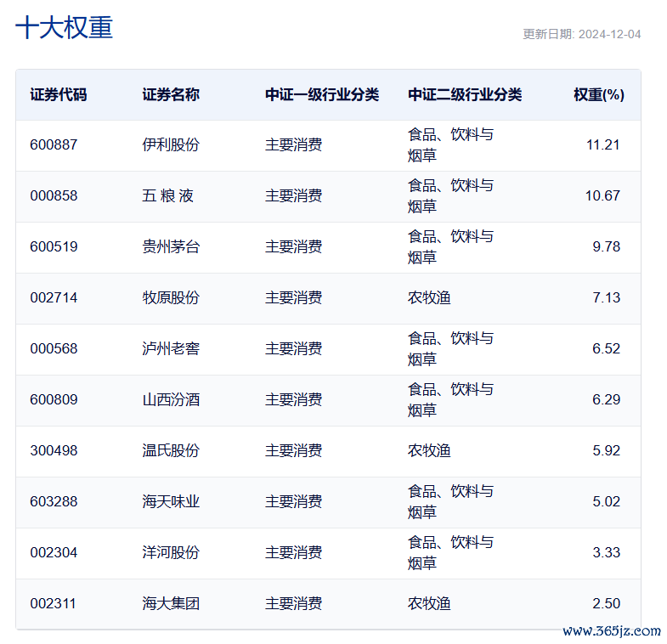Click weight value 7.13
The height and width of the screenshot is (644, 667).
click(x=606, y=297)
